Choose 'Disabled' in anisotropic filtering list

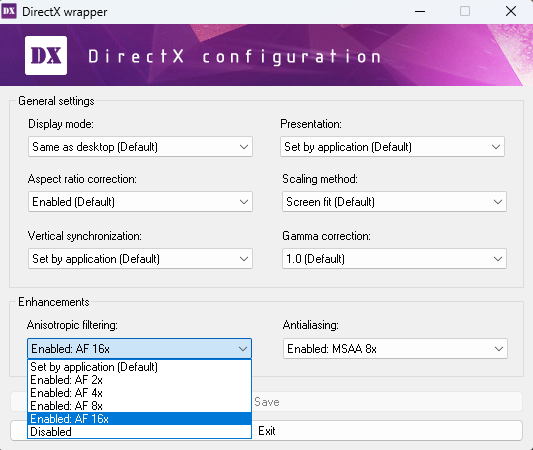[x=139, y=432]
